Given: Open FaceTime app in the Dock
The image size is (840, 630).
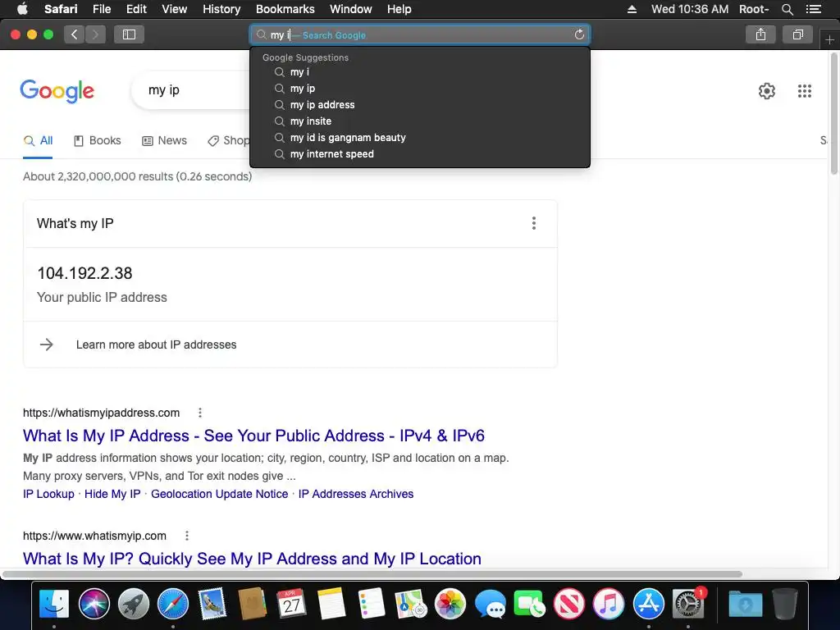Looking at the screenshot, I should point(529,604).
